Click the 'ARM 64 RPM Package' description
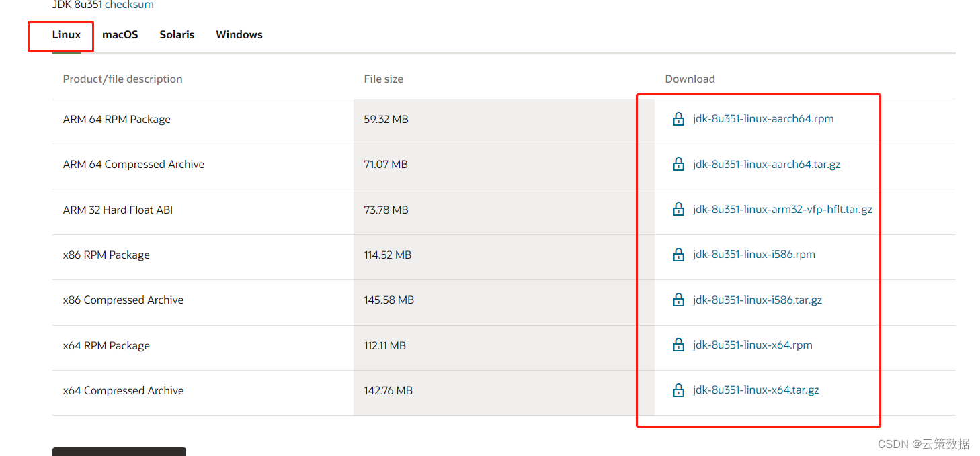Image resolution: width=980 pixels, height=456 pixels. click(117, 120)
